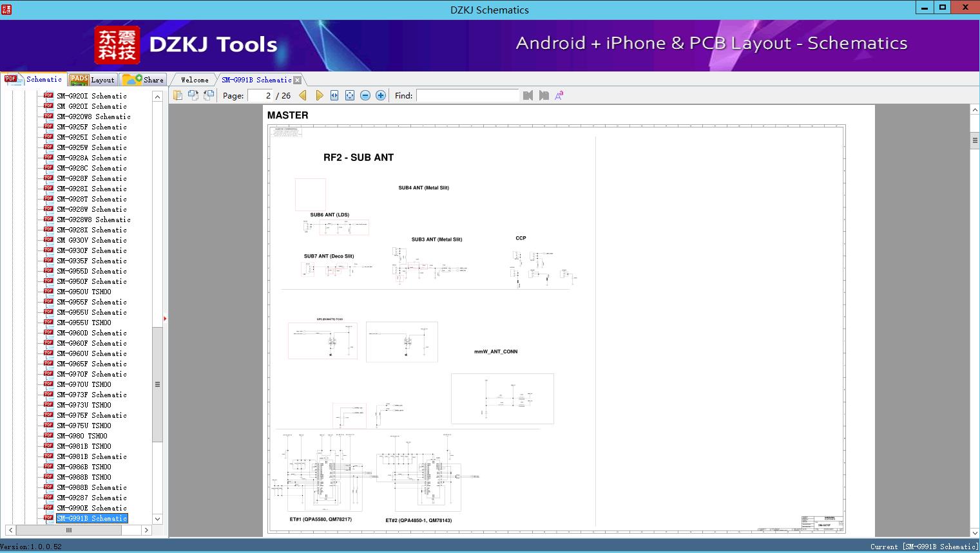Image resolution: width=980 pixels, height=553 pixels.
Task: Click the find next icon
Action: click(x=544, y=95)
